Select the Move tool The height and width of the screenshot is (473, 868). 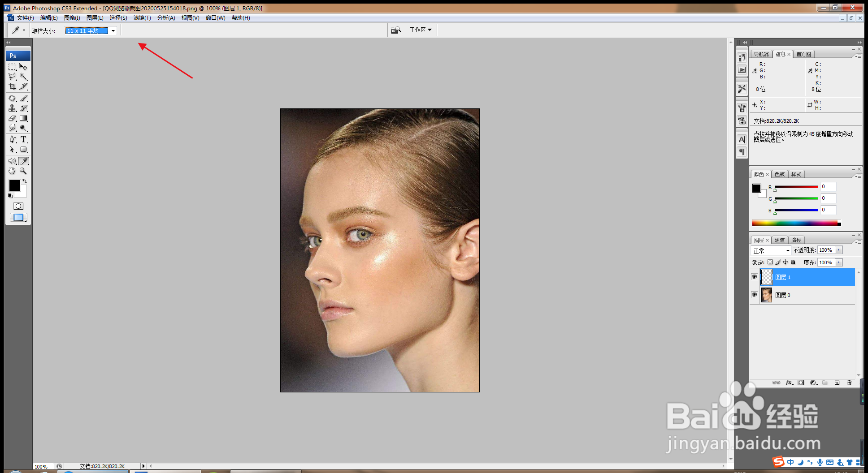24,67
